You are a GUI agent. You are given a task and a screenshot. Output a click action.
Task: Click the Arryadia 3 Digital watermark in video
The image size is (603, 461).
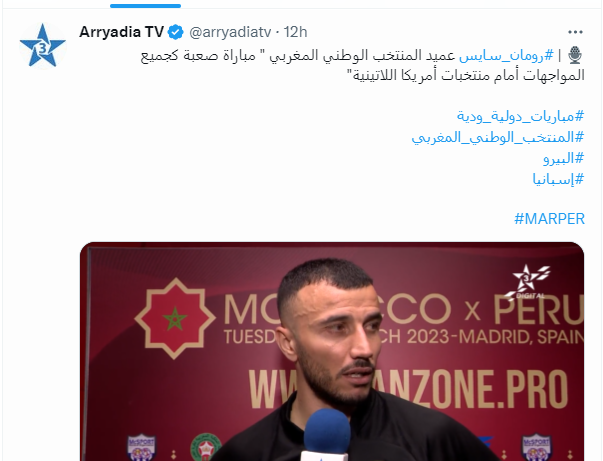coord(529,282)
